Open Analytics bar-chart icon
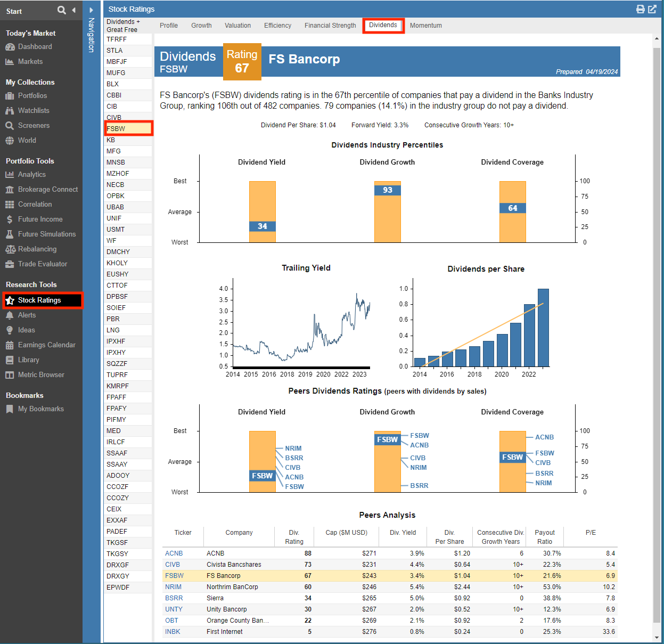 click(10, 175)
